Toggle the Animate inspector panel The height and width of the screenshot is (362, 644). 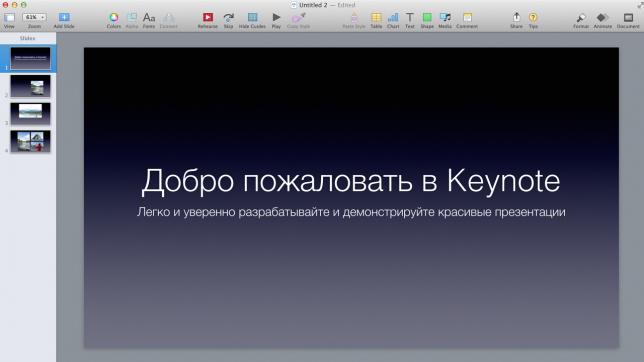click(602, 17)
